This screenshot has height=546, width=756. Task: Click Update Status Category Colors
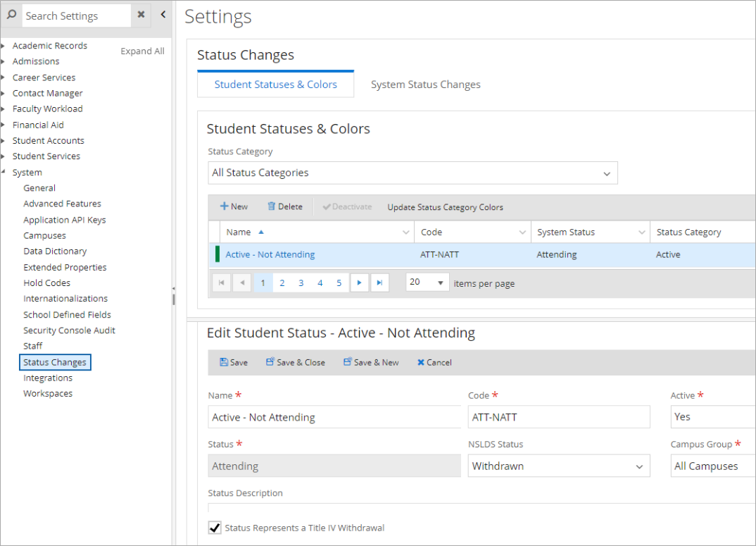445,207
